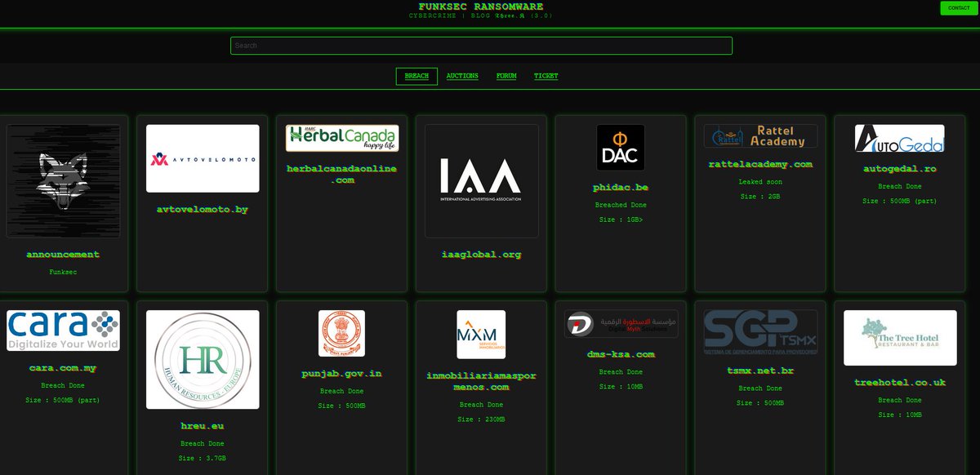Image resolution: width=980 pixels, height=475 pixels.
Task: Open the cara.com.my link
Action: 63,368
